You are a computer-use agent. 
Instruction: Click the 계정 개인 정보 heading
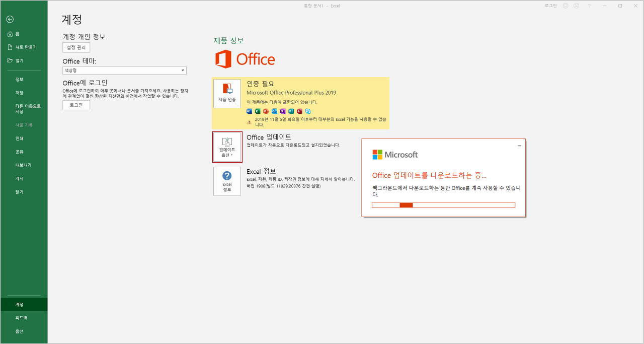click(x=84, y=37)
